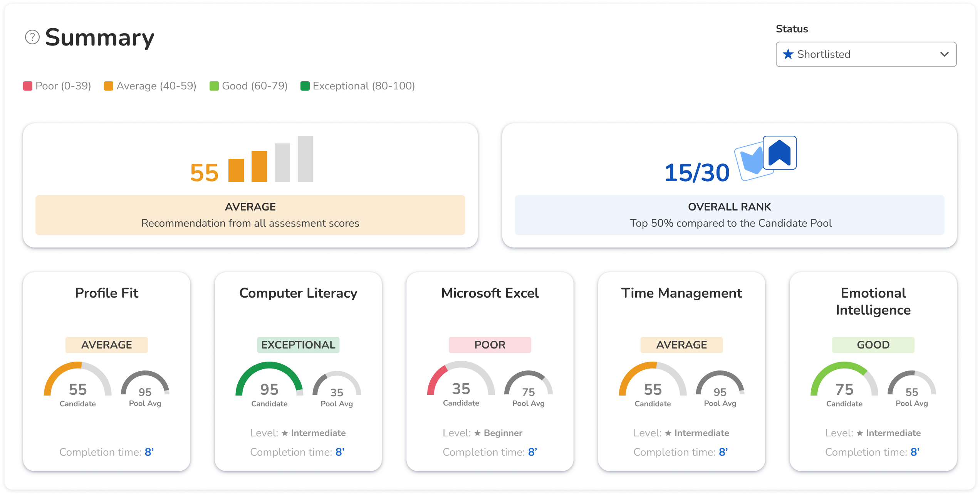Click star icon in Time Management level

click(x=668, y=433)
